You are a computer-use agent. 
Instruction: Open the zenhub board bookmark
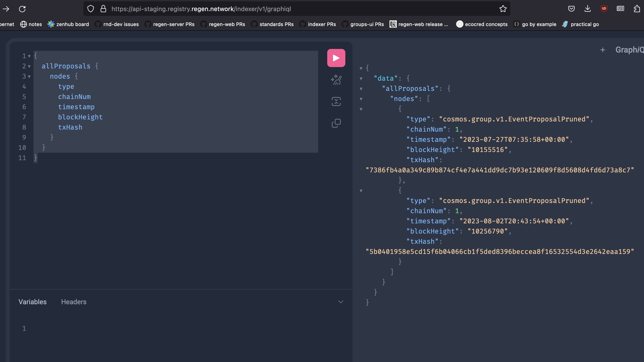(68, 24)
